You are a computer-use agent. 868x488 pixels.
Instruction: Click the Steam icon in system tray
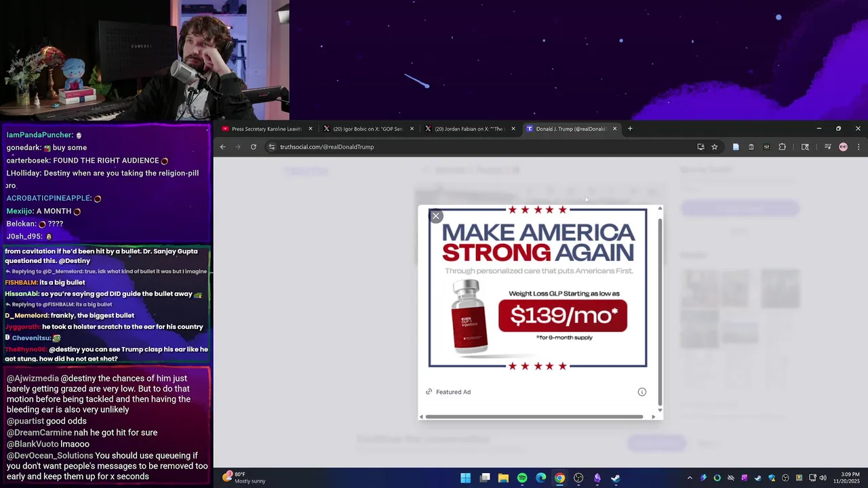758,478
